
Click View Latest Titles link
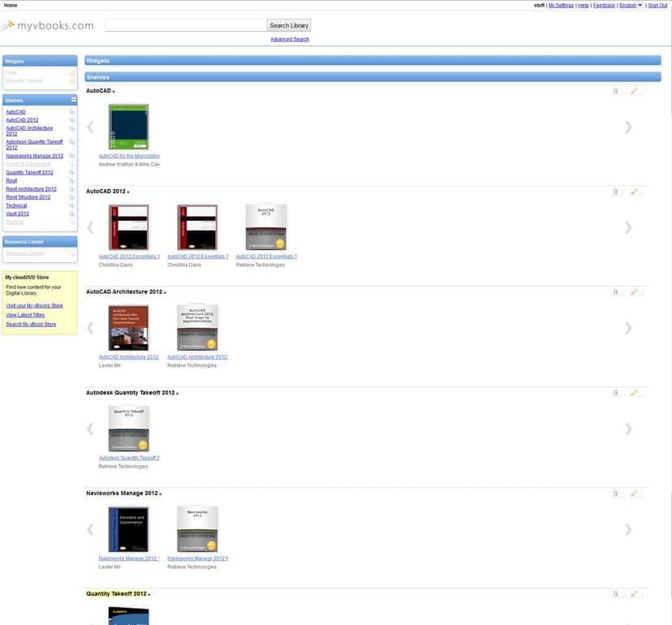(x=25, y=315)
